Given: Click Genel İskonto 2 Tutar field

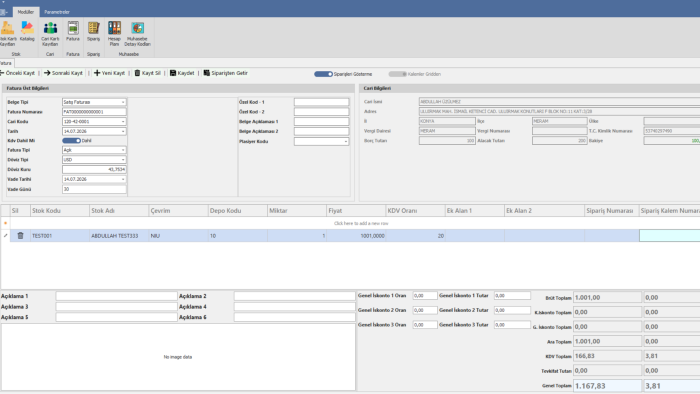Looking at the screenshot, I should point(512,310).
